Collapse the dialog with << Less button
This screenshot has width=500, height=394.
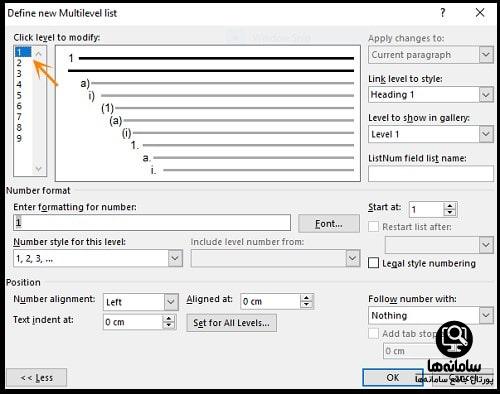tap(37, 378)
